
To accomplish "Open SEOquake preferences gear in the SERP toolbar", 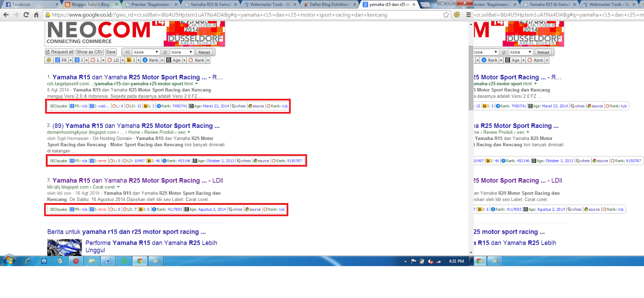I will click(49, 60).
